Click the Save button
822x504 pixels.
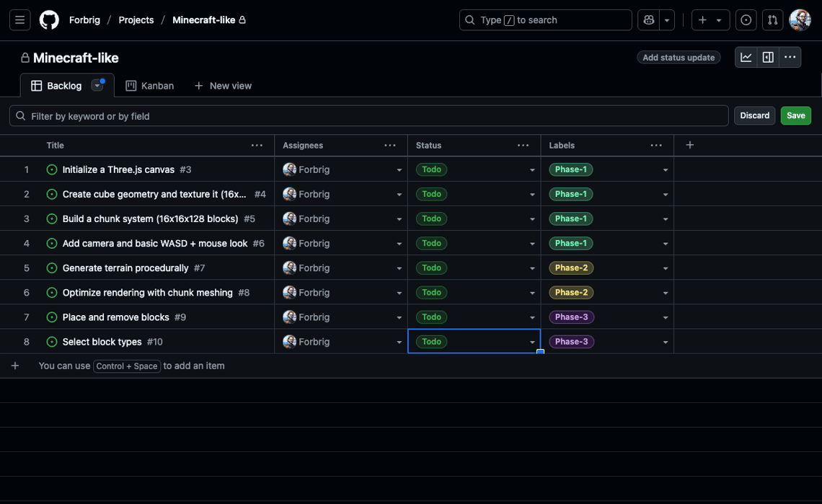(x=795, y=115)
